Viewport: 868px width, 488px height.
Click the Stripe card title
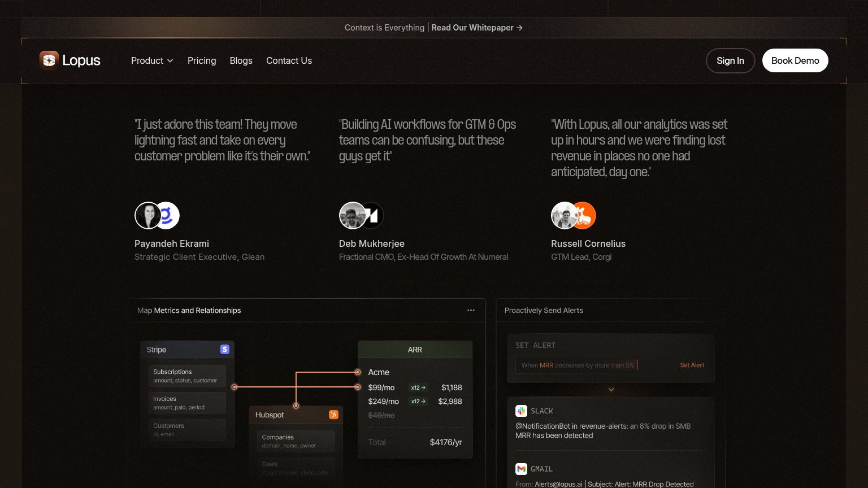point(157,350)
